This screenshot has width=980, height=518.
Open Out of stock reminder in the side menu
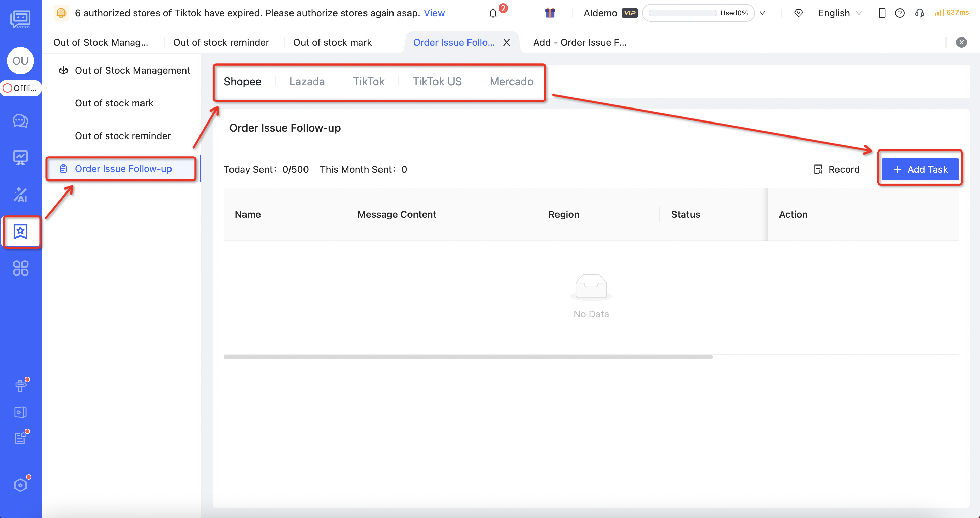pyautogui.click(x=123, y=136)
